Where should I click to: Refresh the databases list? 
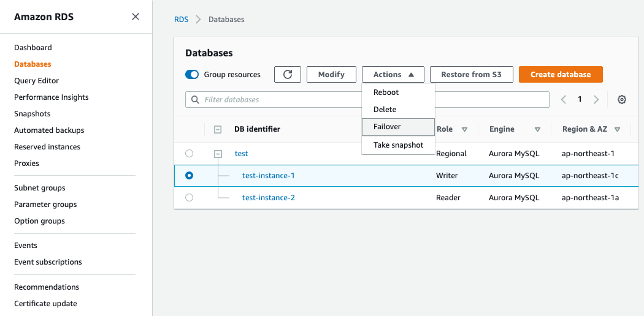pyautogui.click(x=288, y=75)
